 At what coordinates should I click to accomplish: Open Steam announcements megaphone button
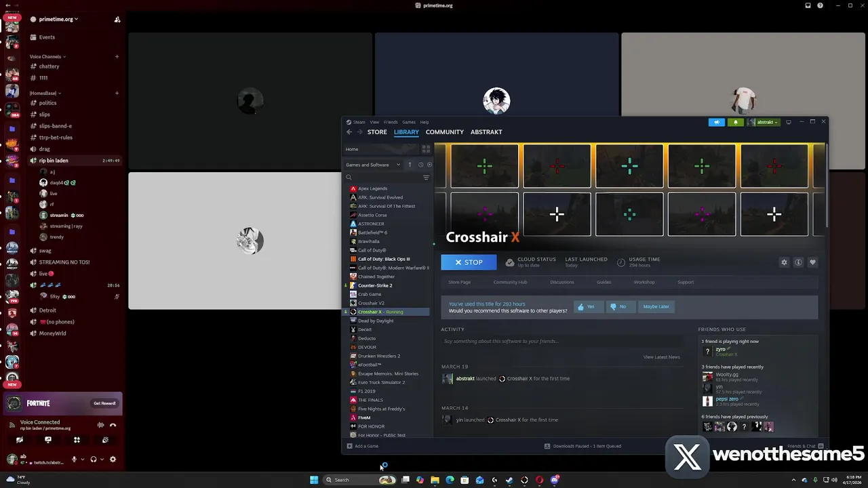tap(717, 122)
